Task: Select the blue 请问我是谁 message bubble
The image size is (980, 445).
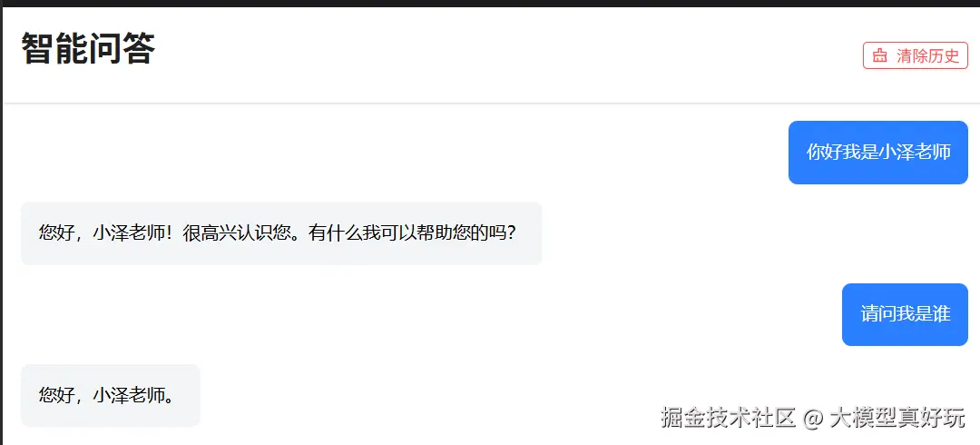Action: point(905,314)
